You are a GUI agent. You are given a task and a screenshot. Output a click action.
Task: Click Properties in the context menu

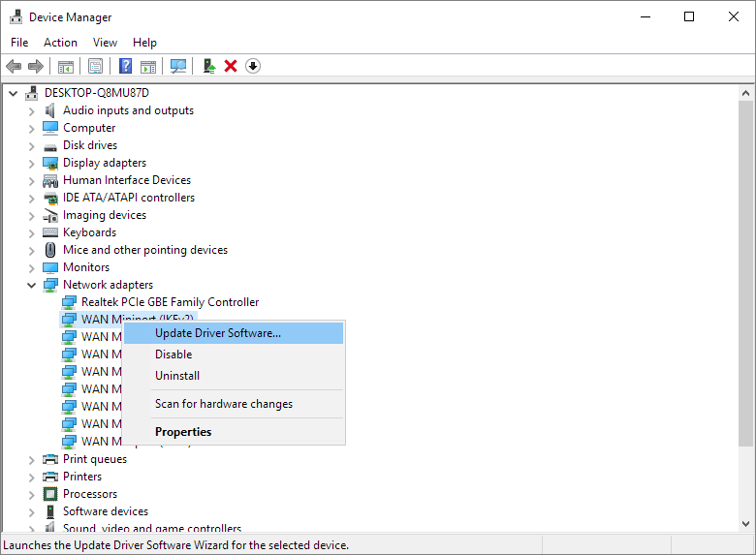[x=183, y=432]
